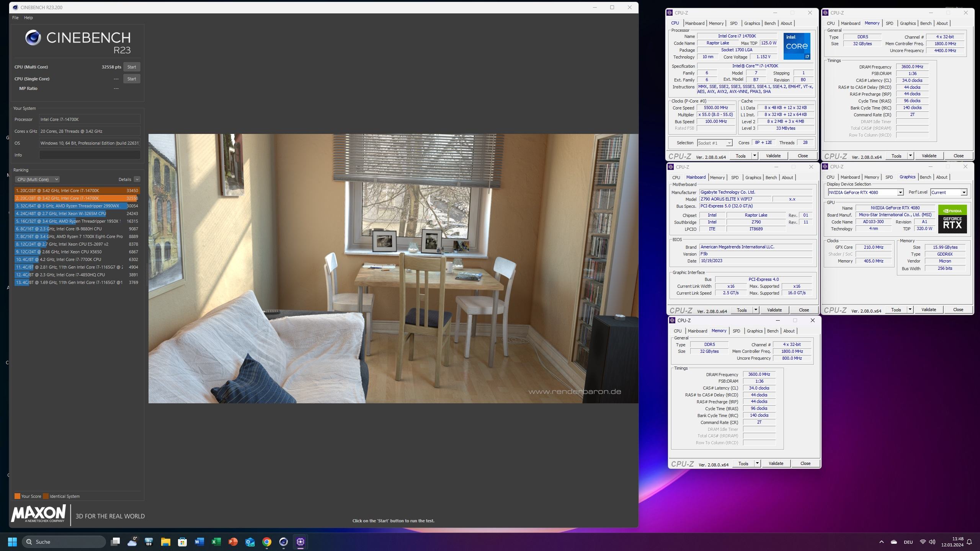Open Tools dropdown arrow in CPU-Z CPU-tab window
980x551 pixels.
coord(755,156)
